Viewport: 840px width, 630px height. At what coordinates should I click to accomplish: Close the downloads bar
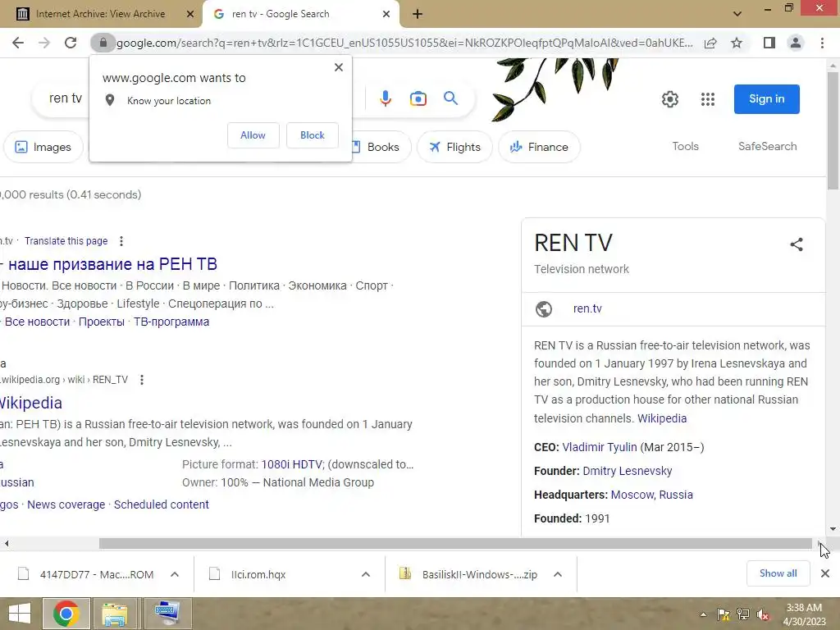click(x=825, y=573)
